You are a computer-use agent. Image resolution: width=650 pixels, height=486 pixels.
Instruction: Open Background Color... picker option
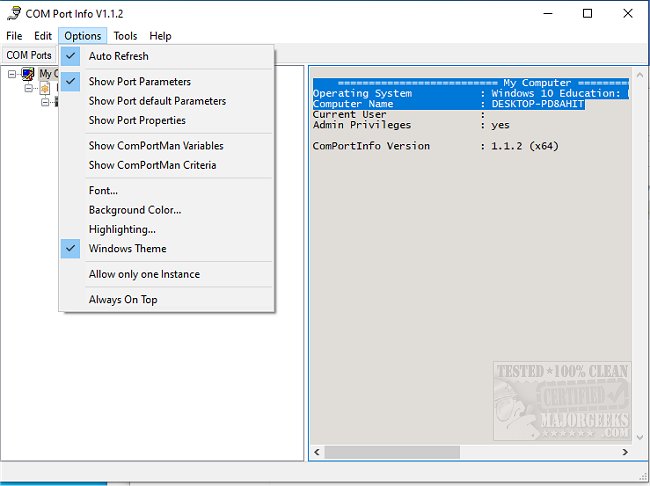[x=134, y=210]
